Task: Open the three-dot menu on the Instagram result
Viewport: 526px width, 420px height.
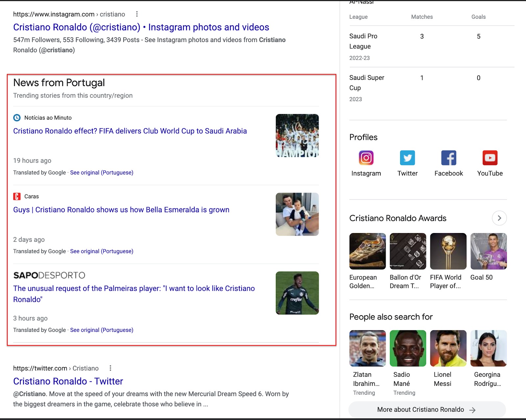Action: (137, 14)
